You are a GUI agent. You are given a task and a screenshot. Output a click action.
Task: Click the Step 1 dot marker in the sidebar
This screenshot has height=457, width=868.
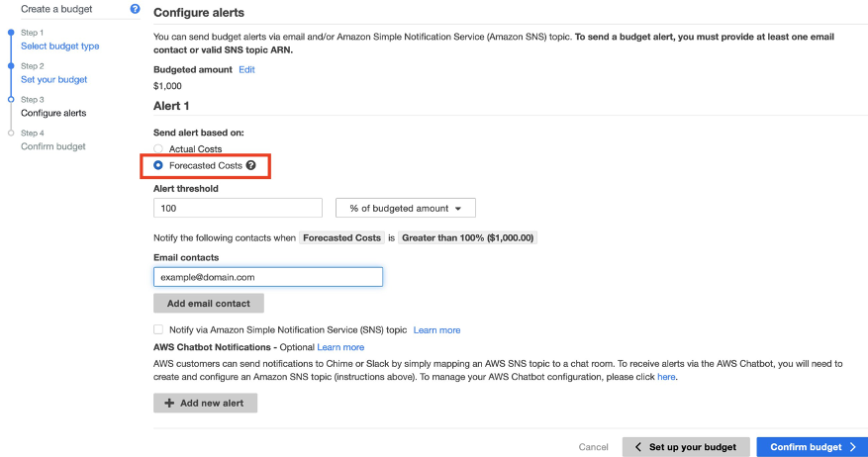point(11,33)
